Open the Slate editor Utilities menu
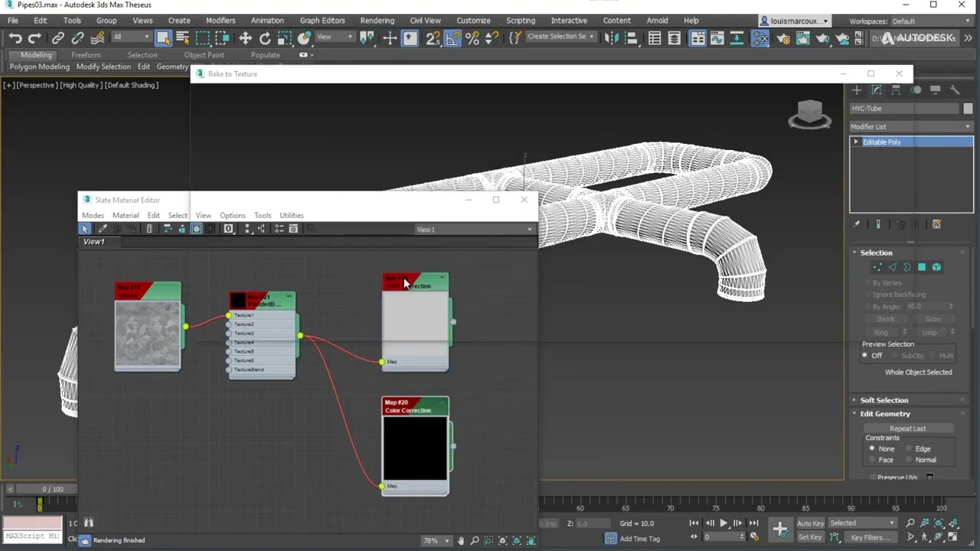 pos(292,216)
